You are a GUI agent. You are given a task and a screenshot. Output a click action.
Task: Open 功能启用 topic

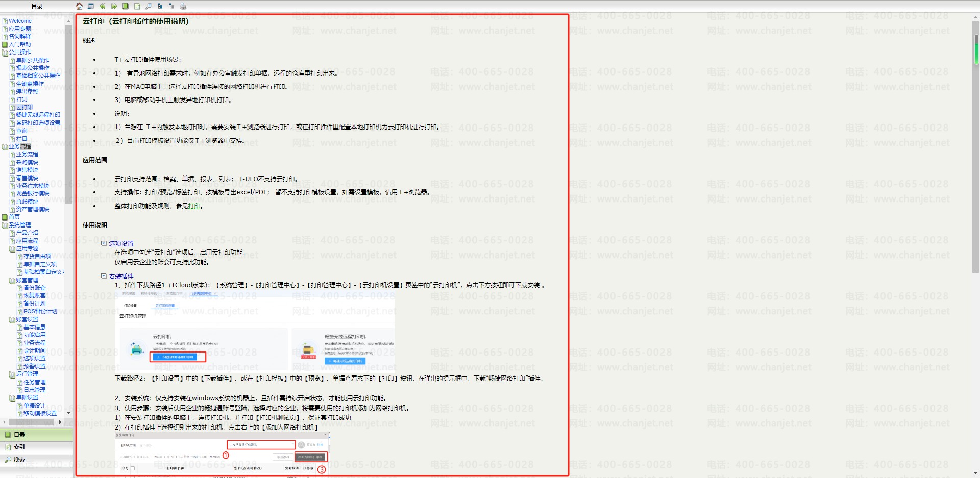[34, 335]
